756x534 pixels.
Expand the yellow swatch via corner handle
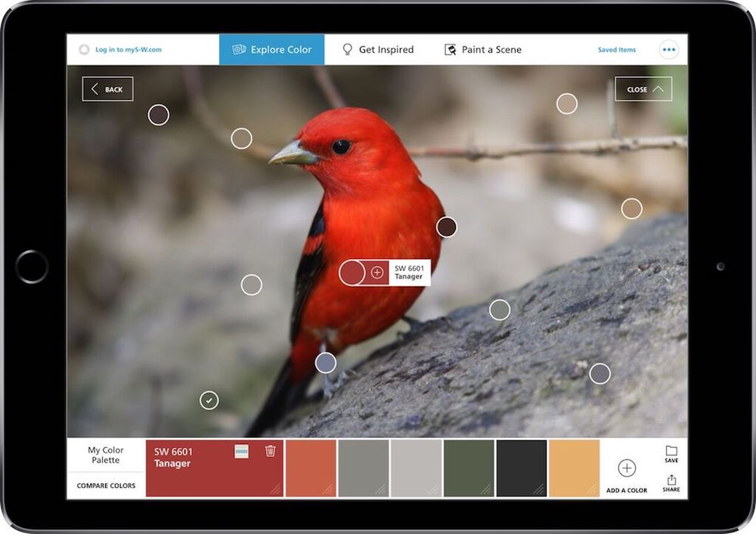pos(592,490)
